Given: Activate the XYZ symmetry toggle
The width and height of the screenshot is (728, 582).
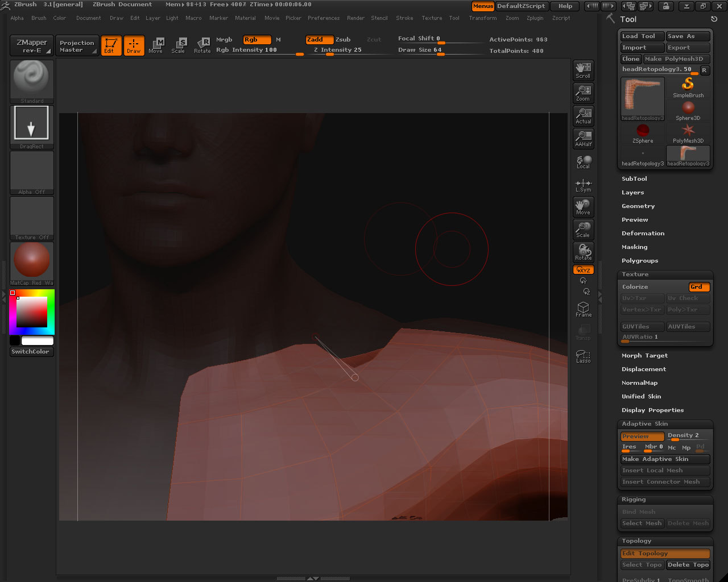Looking at the screenshot, I should click(583, 269).
